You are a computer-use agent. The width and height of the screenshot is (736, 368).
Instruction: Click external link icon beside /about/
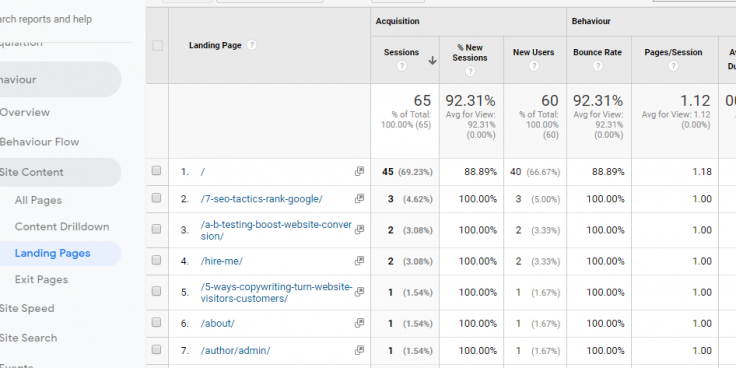[x=359, y=323]
